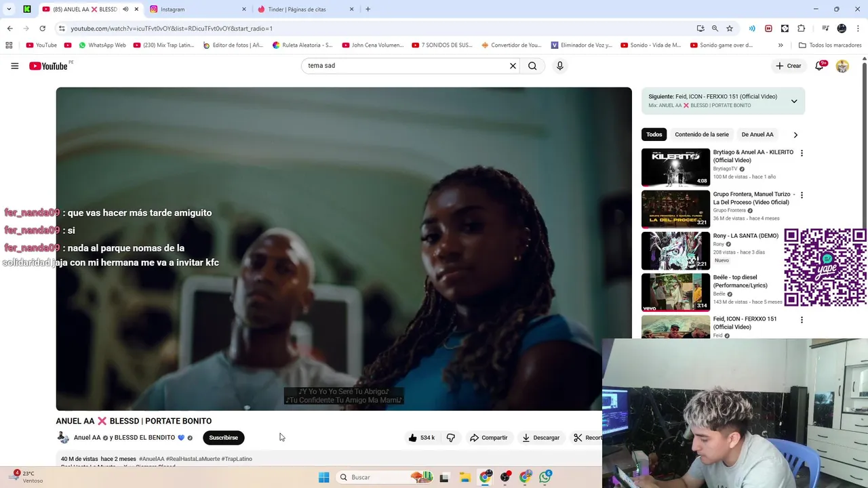Run the search with the magnifier button
This screenshot has height=488, width=868.
532,66
